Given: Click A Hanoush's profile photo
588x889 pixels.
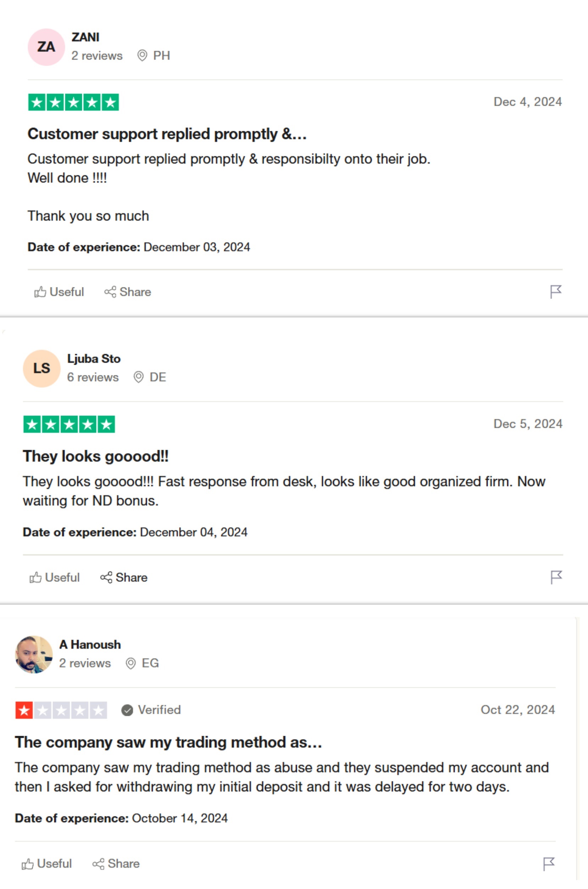Looking at the screenshot, I should pyautogui.click(x=34, y=654).
